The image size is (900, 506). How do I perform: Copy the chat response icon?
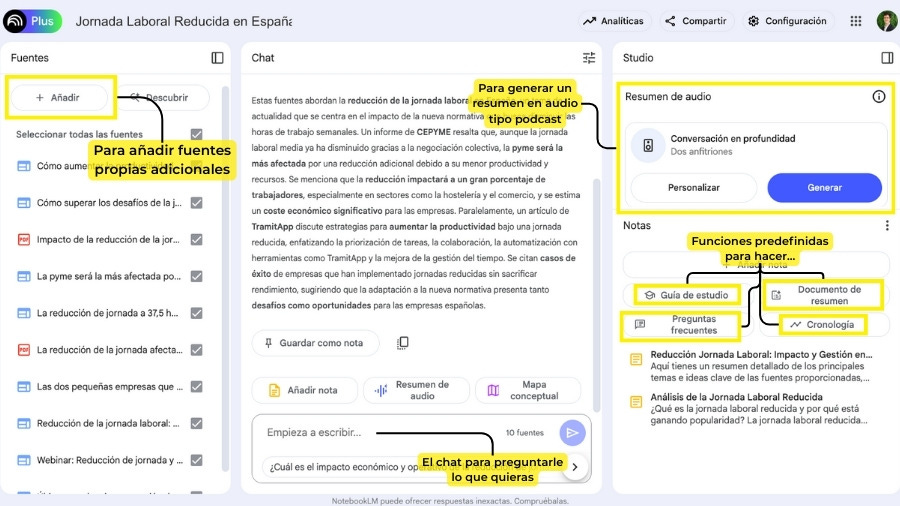pos(402,343)
